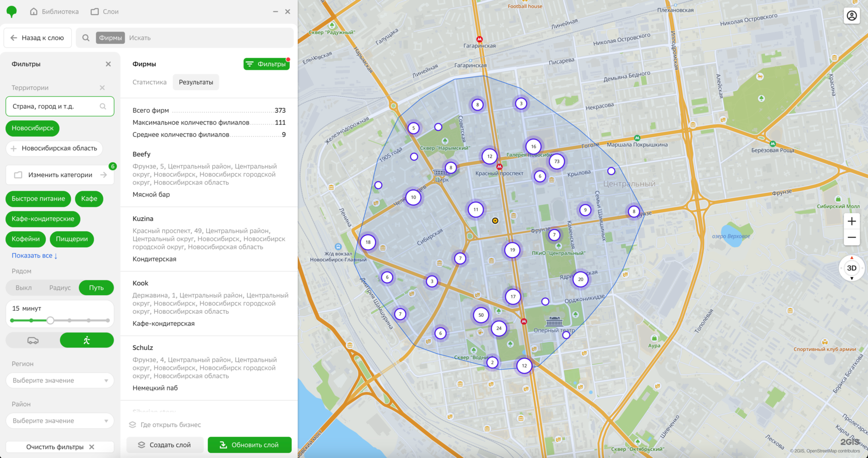The image size is (868, 458).
Task: Click the cluster marker labeled 50
Action: (481, 315)
